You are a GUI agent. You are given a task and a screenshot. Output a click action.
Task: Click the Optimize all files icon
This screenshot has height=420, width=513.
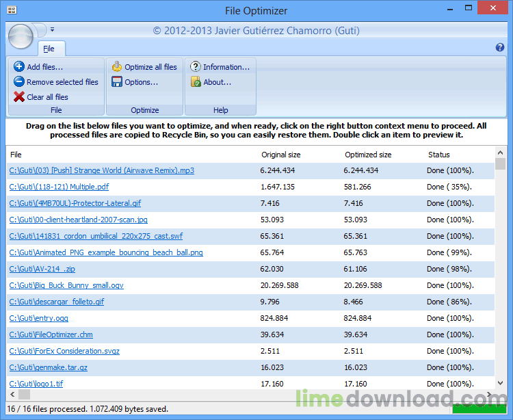click(117, 67)
